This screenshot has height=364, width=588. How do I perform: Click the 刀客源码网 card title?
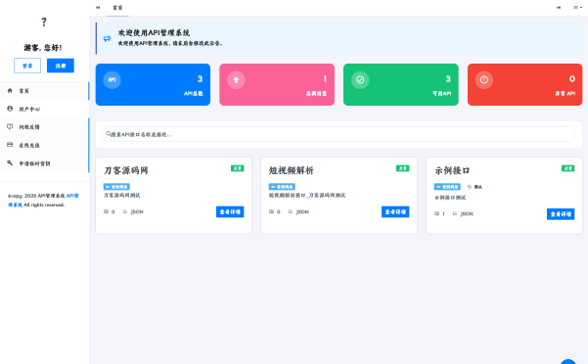click(x=126, y=170)
